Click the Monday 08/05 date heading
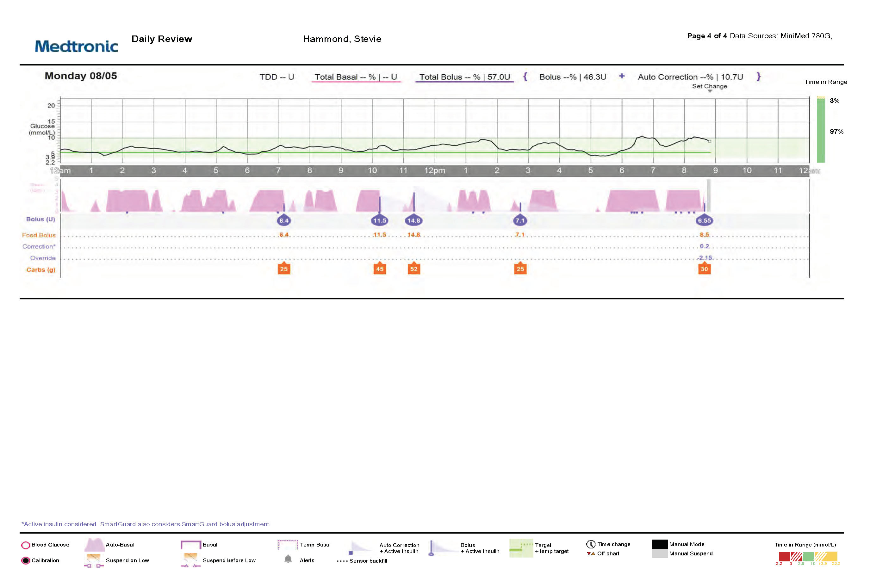The height and width of the screenshot is (588, 870). tap(80, 76)
